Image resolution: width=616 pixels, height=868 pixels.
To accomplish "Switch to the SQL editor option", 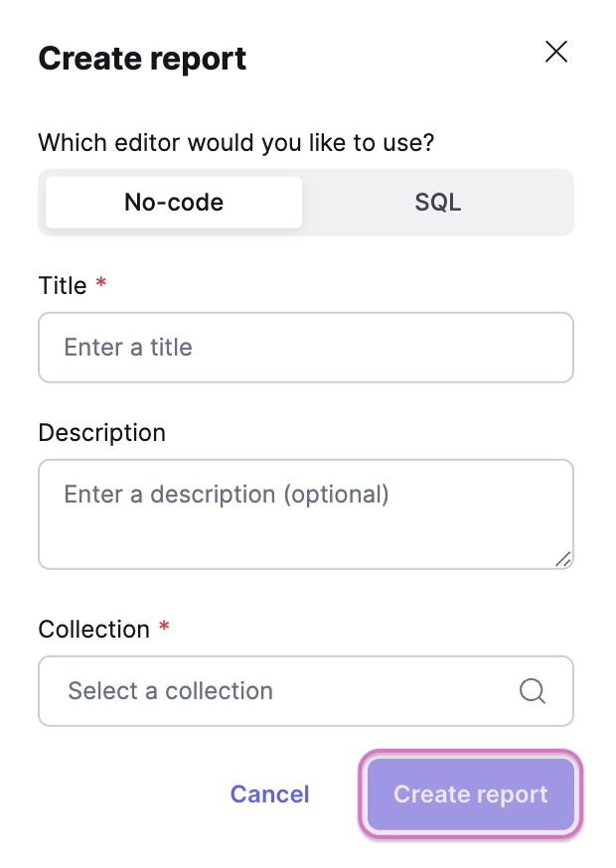I will [437, 203].
